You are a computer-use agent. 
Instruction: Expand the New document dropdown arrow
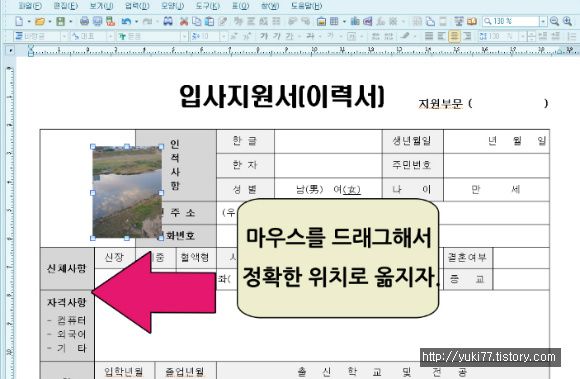click(29, 21)
